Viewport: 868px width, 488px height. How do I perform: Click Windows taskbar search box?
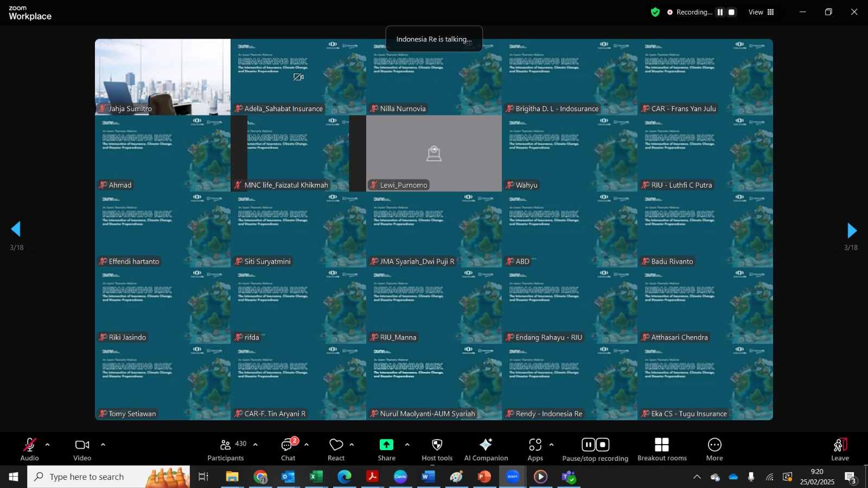click(108, 477)
